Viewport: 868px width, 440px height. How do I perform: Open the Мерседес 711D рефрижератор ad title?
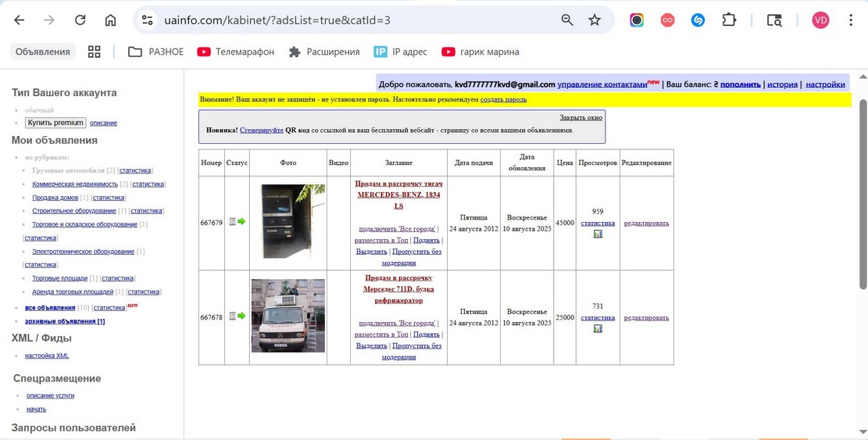pyautogui.click(x=398, y=289)
